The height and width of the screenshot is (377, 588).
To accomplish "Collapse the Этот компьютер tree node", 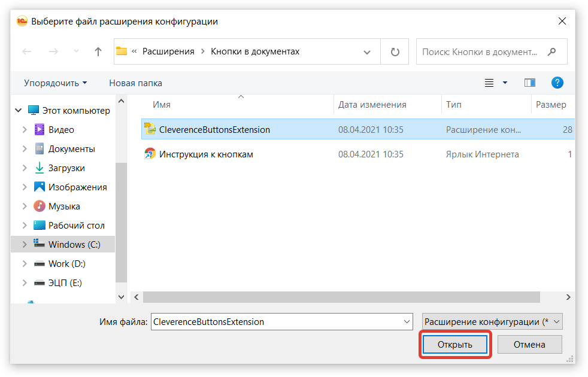I will coord(19,111).
